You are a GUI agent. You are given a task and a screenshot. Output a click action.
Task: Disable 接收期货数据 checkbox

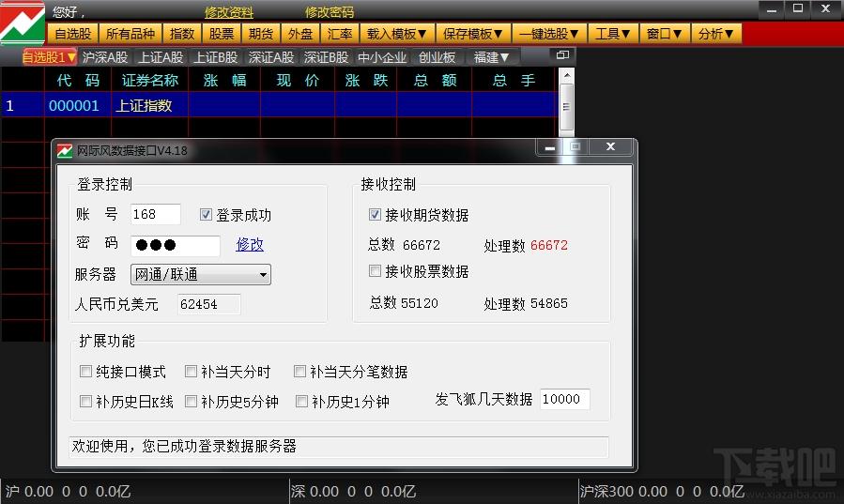[375, 215]
